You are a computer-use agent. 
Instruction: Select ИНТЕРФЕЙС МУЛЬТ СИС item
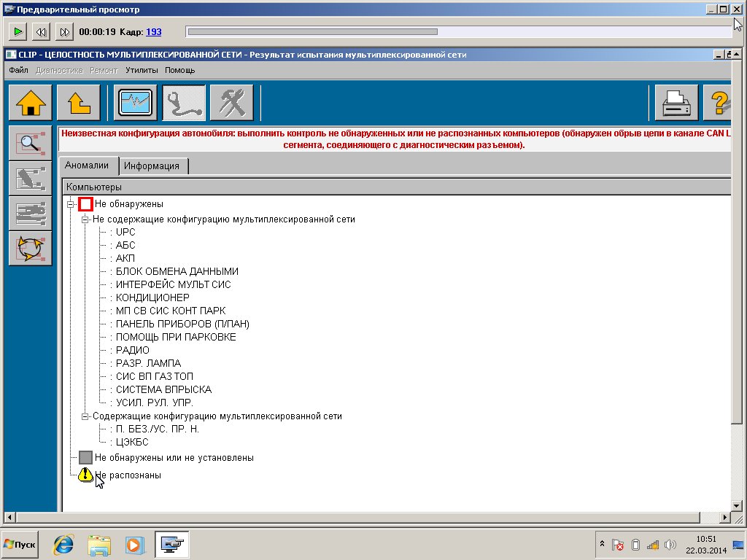[173, 284]
